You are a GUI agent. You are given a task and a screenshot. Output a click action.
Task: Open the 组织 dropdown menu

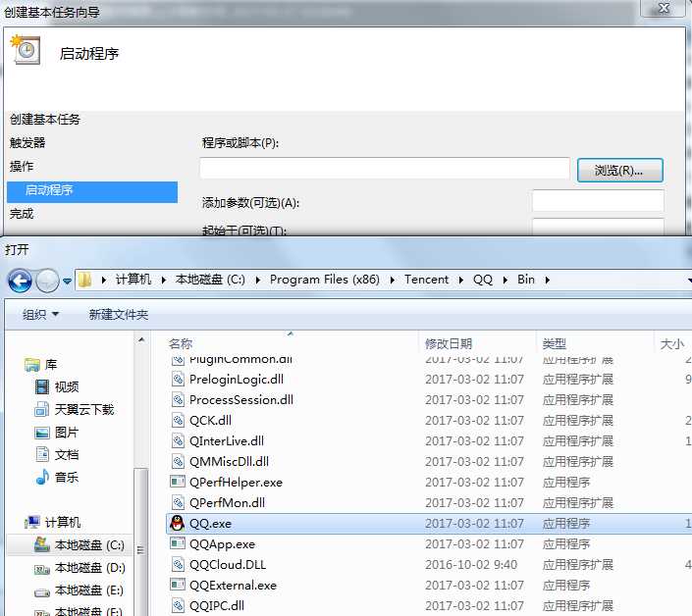point(40,315)
